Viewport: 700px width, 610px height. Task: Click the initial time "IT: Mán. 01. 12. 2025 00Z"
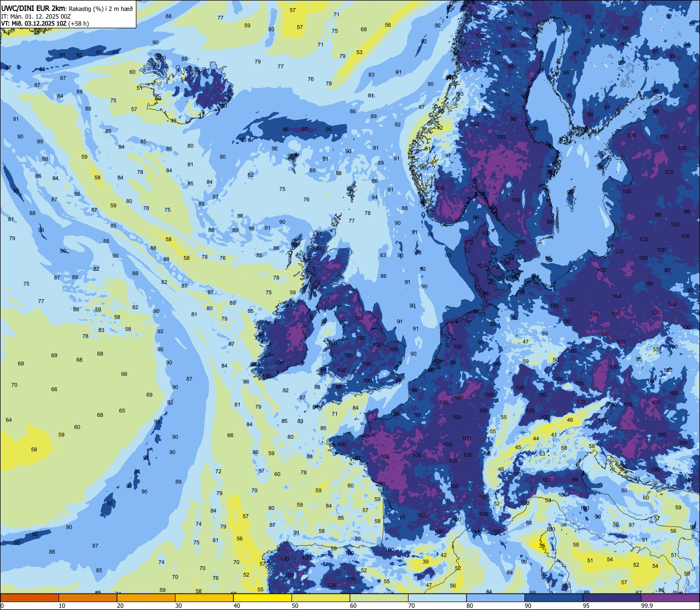pyautogui.click(x=37, y=16)
